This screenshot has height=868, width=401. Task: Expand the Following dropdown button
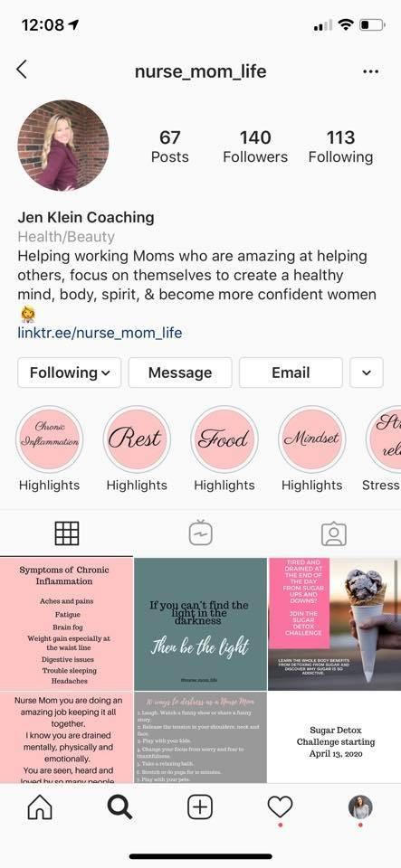tap(70, 373)
